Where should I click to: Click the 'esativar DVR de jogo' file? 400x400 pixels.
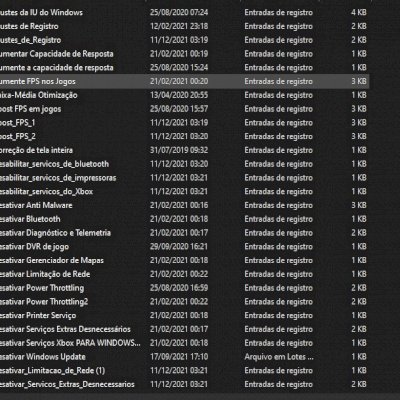[35, 247]
